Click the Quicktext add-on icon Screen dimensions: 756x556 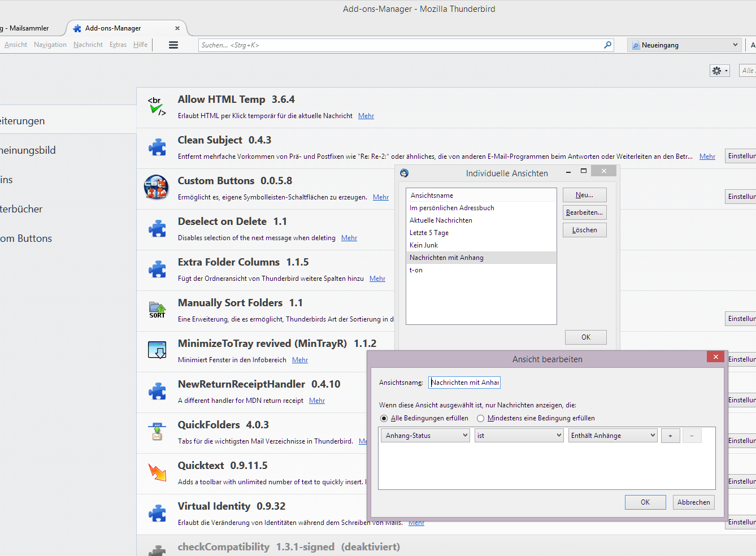pyautogui.click(x=157, y=472)
